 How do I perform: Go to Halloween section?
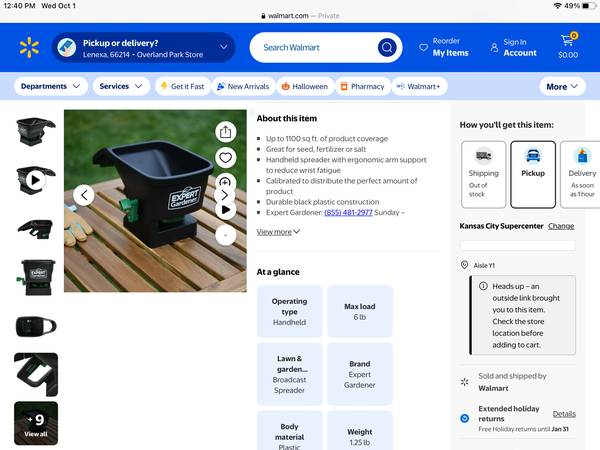point(305,86)
